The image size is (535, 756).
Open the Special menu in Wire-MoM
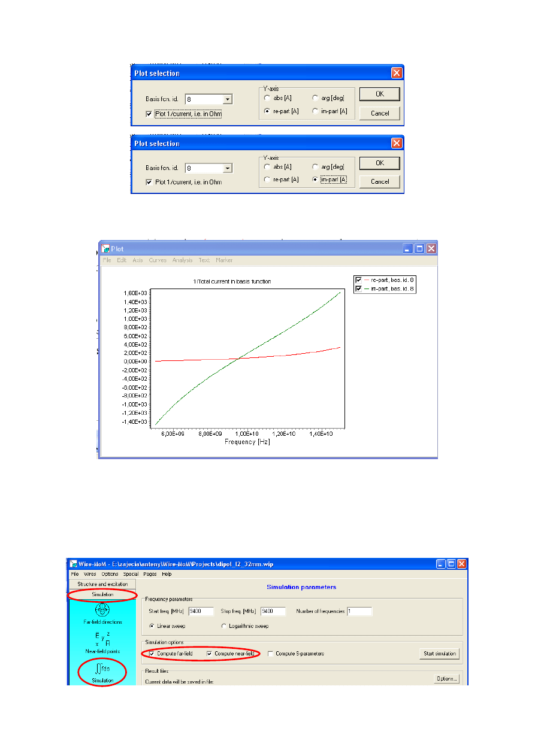click(x=131, y=574)
